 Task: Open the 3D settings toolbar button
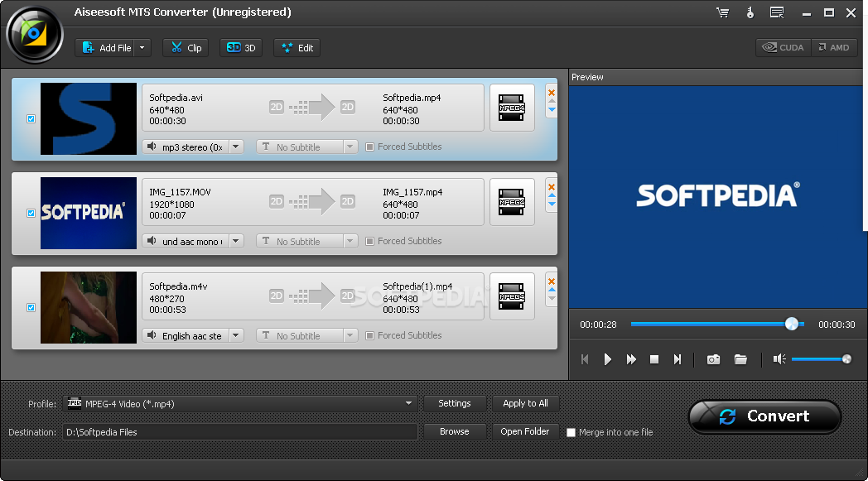(241, 47)
